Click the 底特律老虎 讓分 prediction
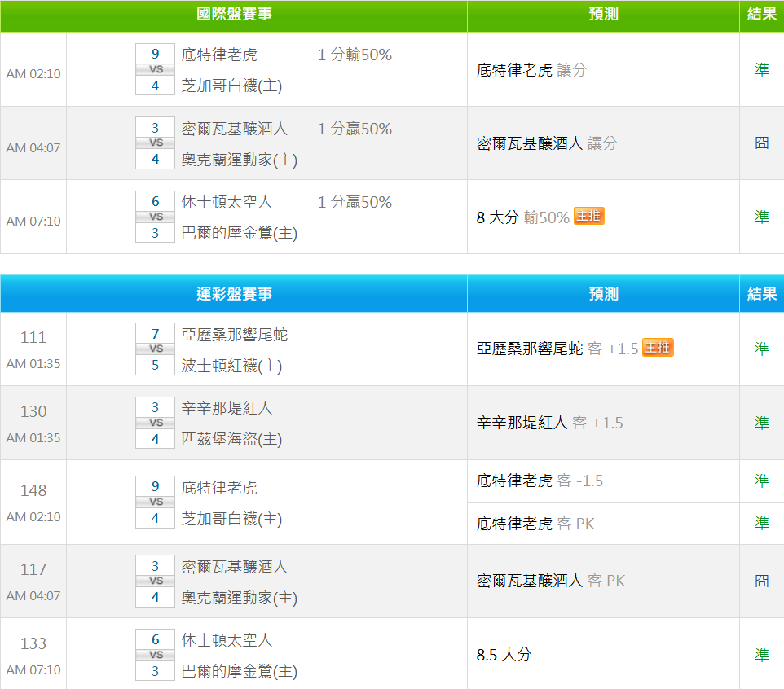784x689 pixels. pos(531,70)
